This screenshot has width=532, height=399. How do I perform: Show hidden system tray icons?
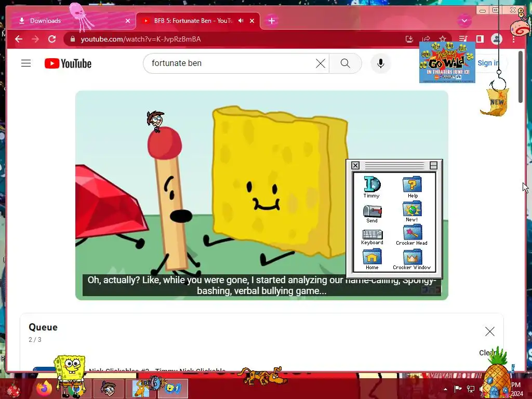point(445,389)
